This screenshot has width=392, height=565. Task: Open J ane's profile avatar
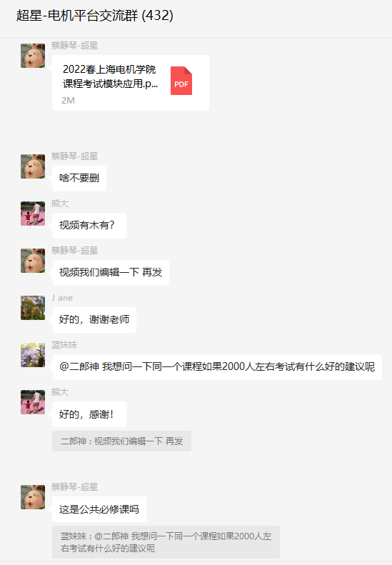click(33, 308)
